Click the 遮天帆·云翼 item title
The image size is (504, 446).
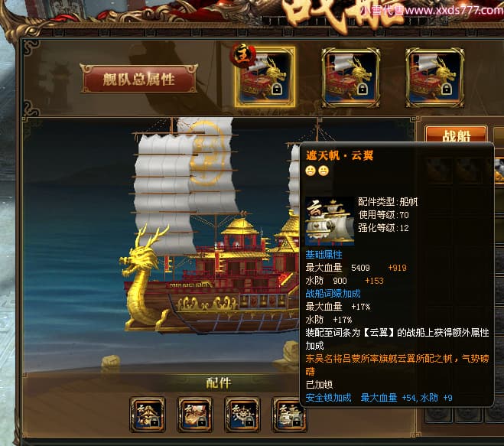(340, 155)
